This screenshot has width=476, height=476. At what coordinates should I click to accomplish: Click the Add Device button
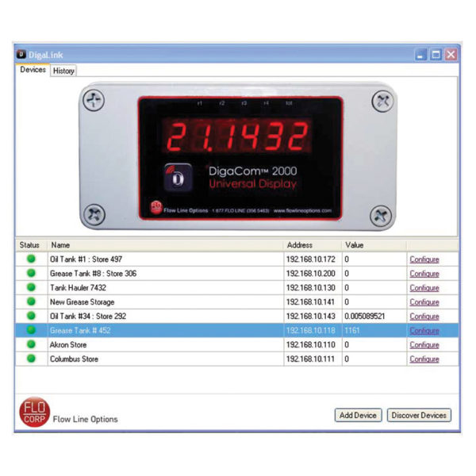point(358,415)
